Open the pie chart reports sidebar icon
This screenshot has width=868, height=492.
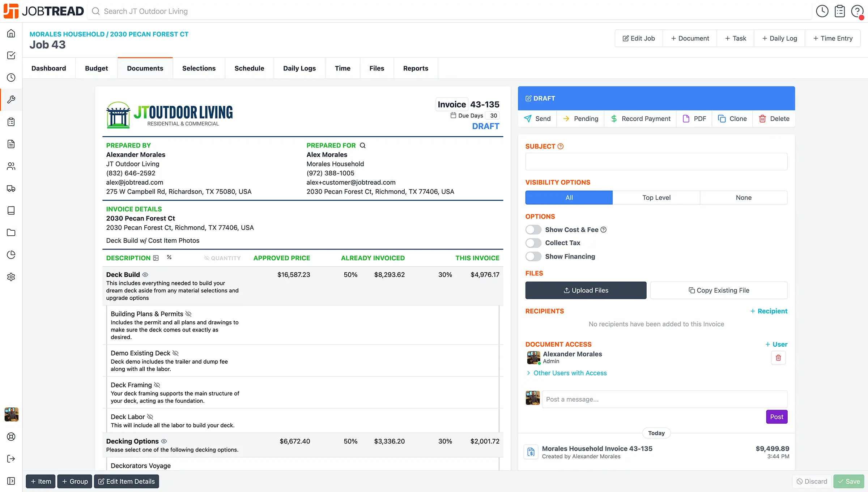tap(11, 255)
